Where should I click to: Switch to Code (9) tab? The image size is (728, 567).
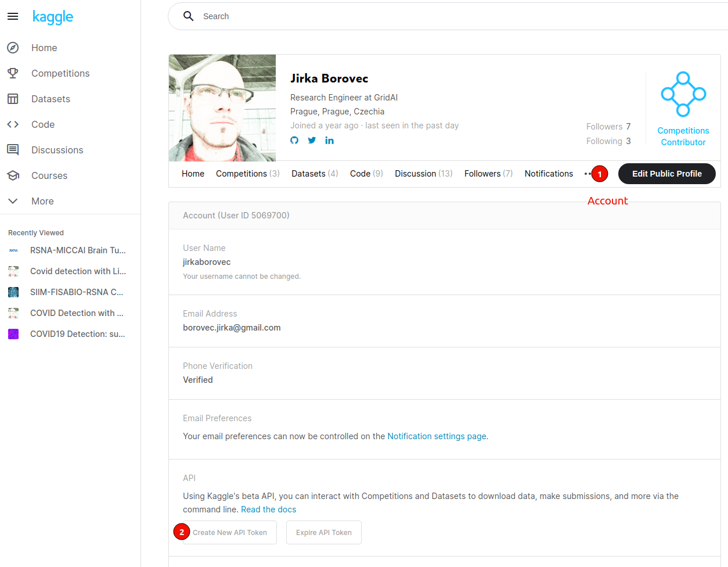click(x=366, y=174)
